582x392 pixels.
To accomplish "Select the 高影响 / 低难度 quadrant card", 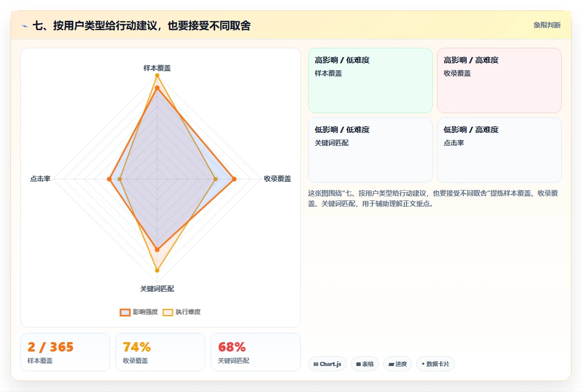I will coord(371,80).
